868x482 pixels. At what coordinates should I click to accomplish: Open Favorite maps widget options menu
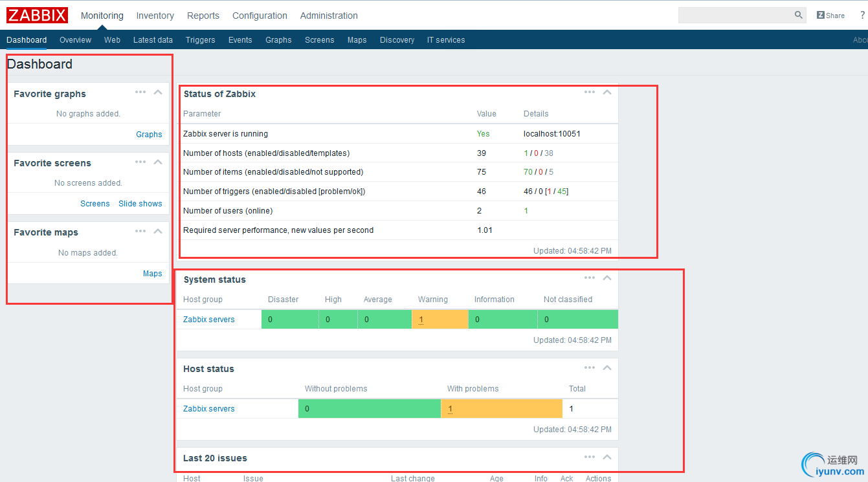(140, 231)
